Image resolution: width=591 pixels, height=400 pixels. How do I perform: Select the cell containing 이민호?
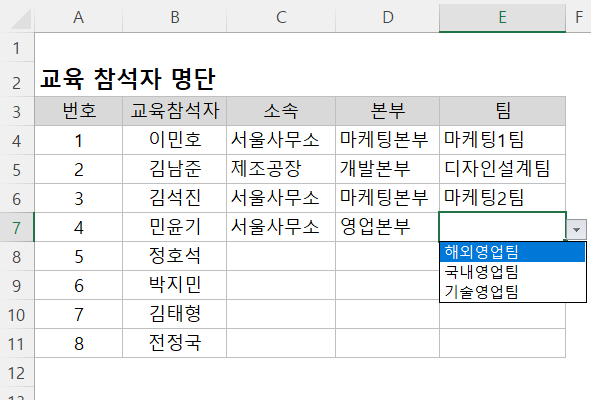(x=175, y=140)
